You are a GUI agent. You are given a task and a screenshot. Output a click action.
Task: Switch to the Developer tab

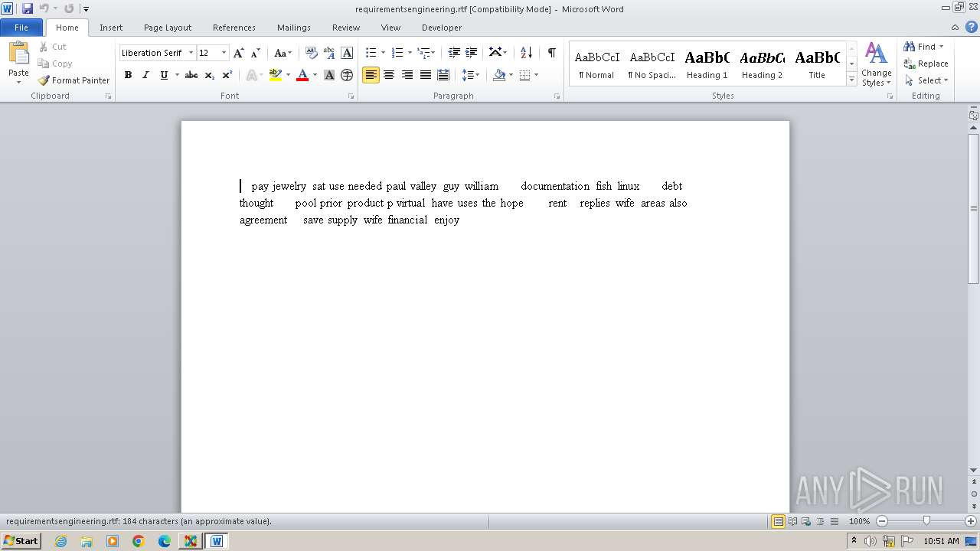pyautogui.click(x=442, y=28)
